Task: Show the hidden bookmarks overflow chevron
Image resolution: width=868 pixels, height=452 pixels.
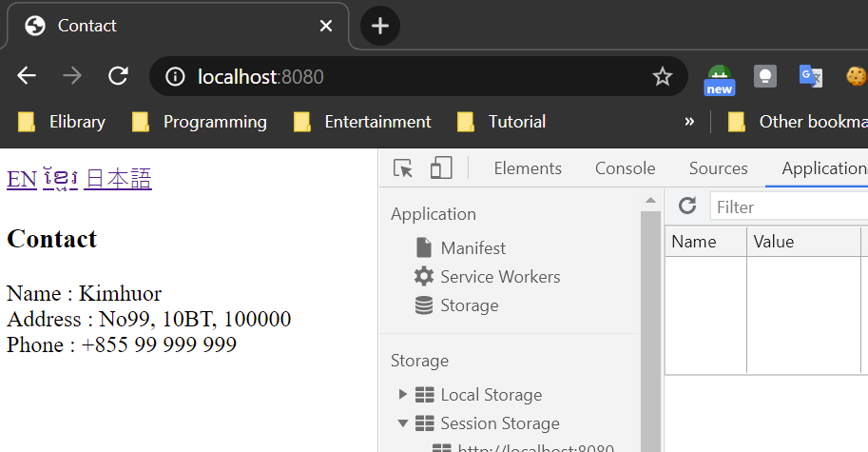Action: click(x=689, y=122)
